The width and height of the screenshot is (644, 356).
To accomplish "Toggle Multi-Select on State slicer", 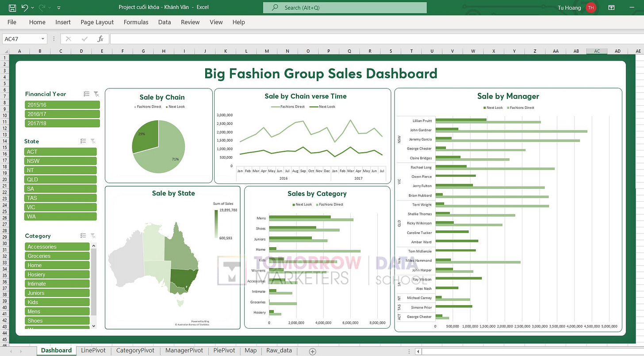I will click(x=83, y=141).
